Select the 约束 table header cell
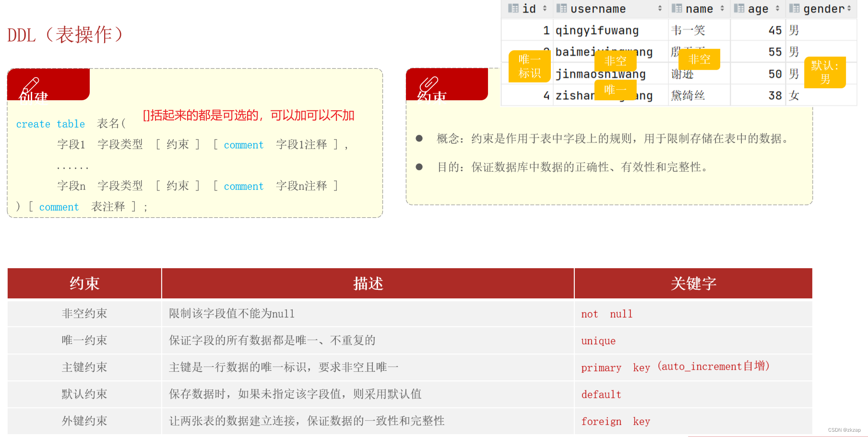 pos(83,283)
